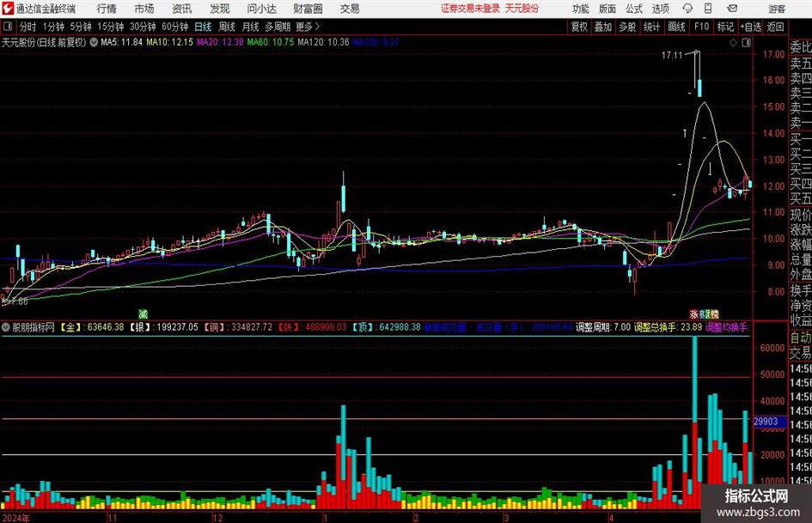Screen dimensions: 812x523
Task: Open the 公式 menu
Action: point(634,9)
